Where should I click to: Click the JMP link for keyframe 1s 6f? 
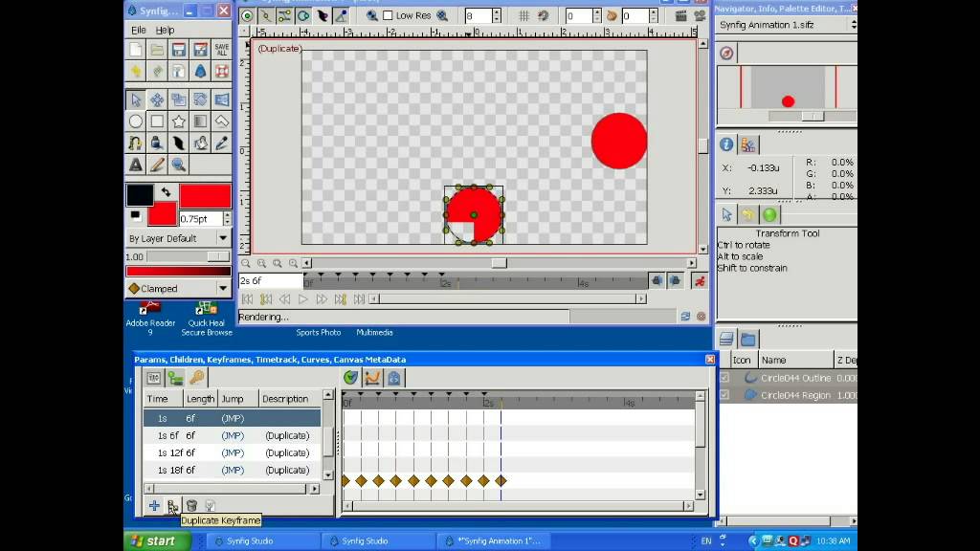233,435
